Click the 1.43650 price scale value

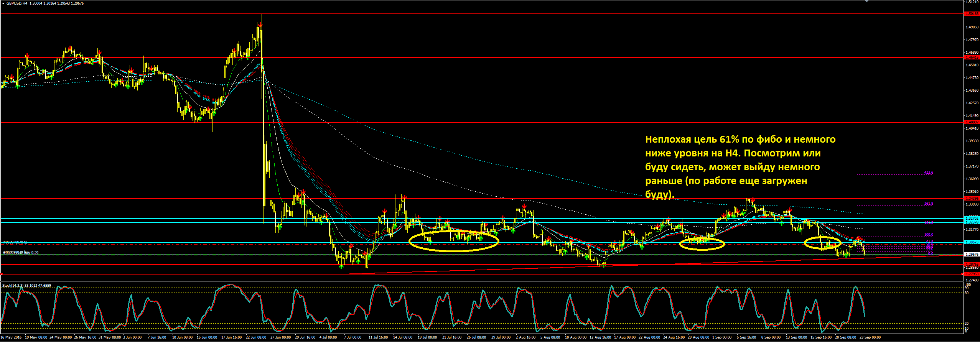tap(972, 90)
